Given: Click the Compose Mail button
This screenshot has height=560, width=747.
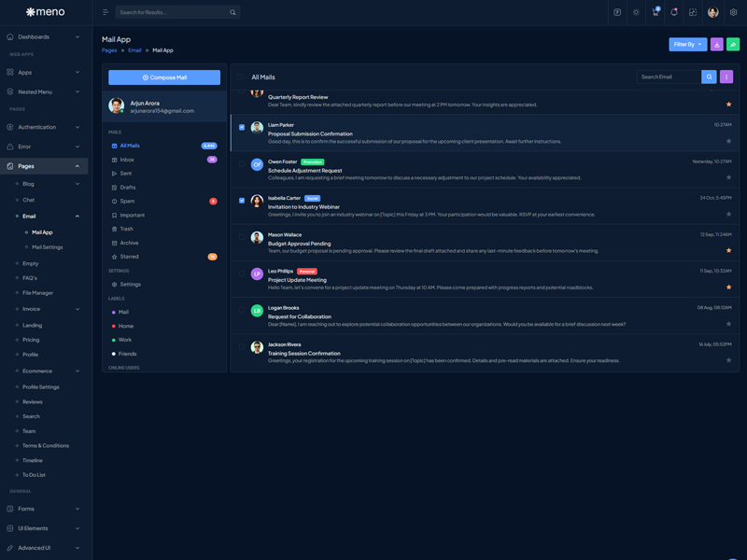Looking at the screenshot, I should click(x=164, y=77).
